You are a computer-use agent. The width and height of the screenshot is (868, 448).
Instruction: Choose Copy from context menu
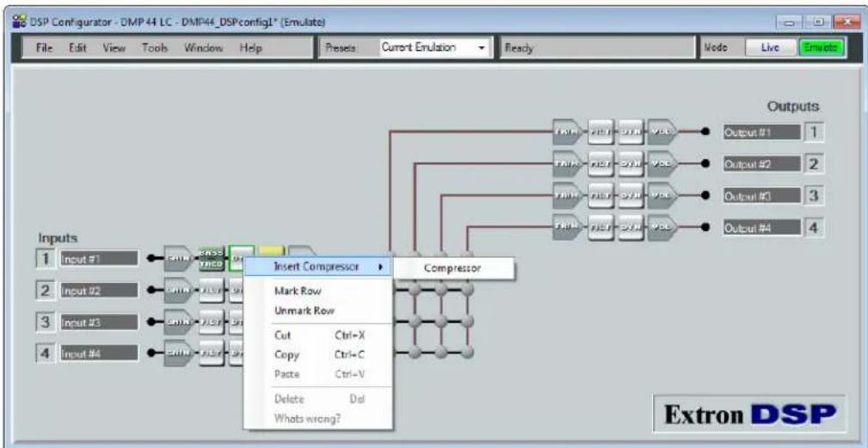pyautogui.click(x=319, y=355)
